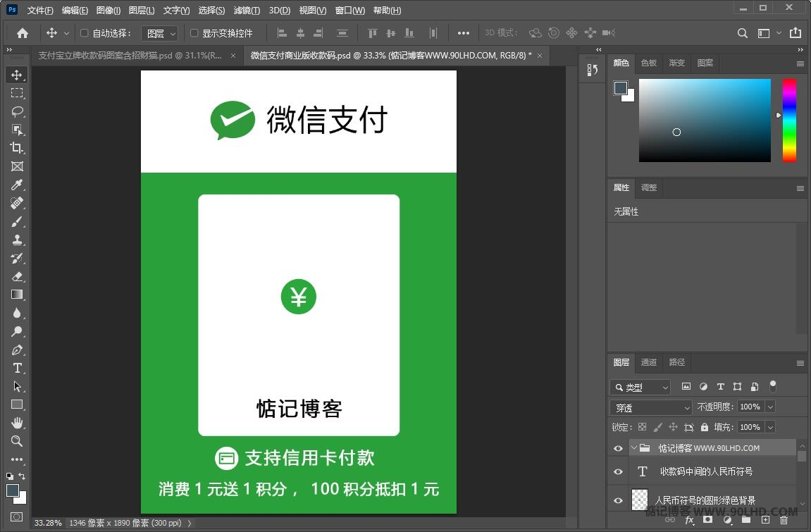Select the Rectangular Marquee tool

[x=16, y=93]
